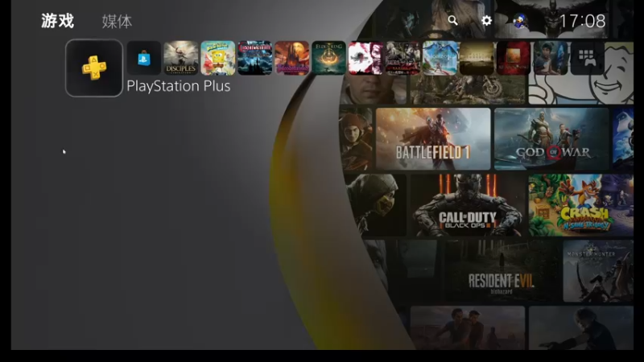This screenshot has height=362, width=644.
Task: Open the Bloodstained game tile
Action: point(291,58)
